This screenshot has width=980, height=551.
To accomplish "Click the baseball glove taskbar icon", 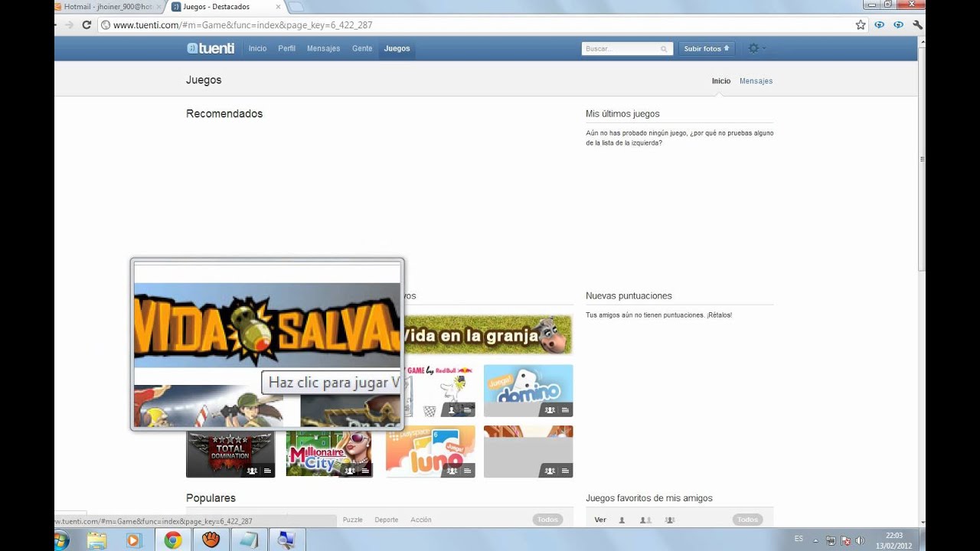I will [211, 540].
